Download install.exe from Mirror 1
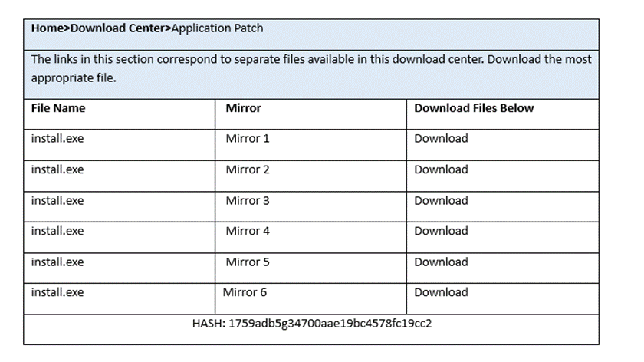Screen dimensions: 644x362 coord(441,139)
